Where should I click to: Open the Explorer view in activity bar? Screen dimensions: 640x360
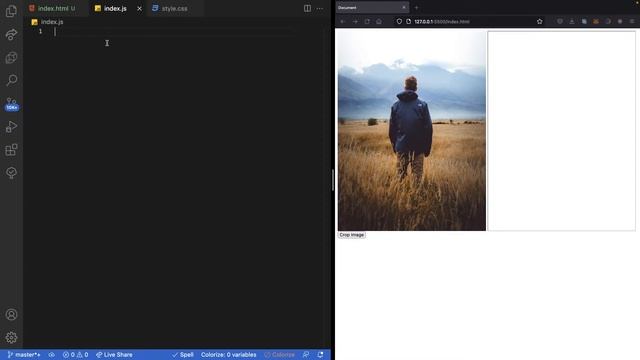(11, 11)
